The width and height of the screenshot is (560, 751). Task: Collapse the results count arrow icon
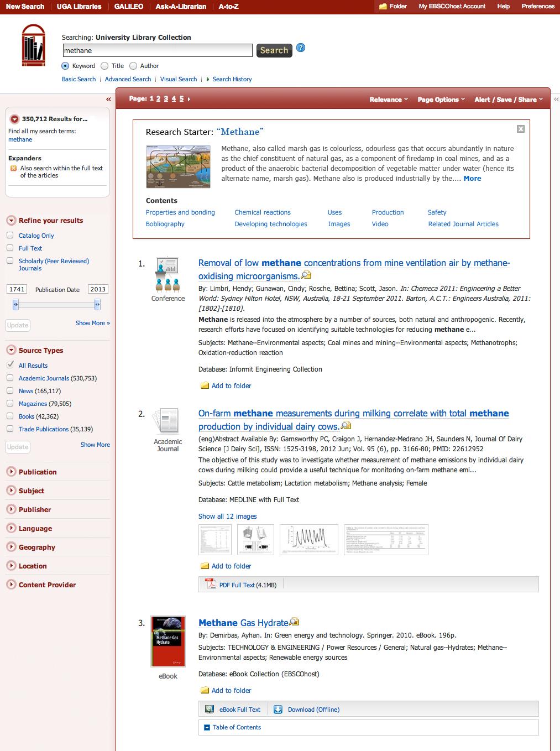pyautogui.click(x=14, y=119)
